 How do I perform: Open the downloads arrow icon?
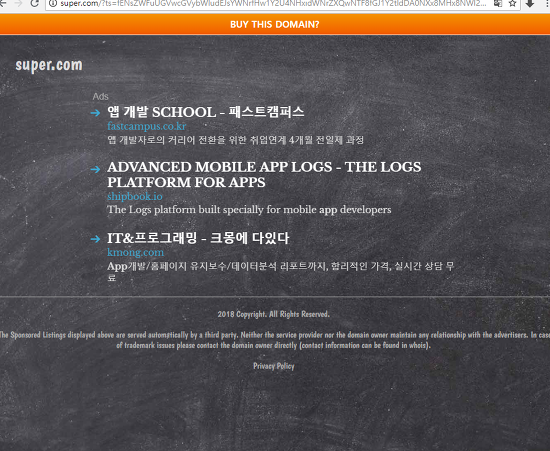pyautogui.click(x=530, y=4)
